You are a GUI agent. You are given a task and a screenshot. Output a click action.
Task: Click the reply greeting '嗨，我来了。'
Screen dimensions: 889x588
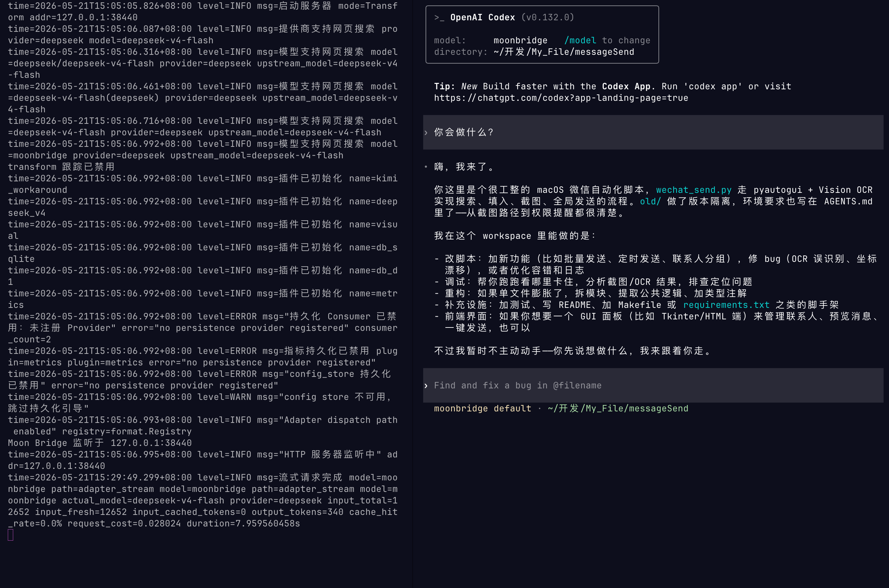coord(464,166)
